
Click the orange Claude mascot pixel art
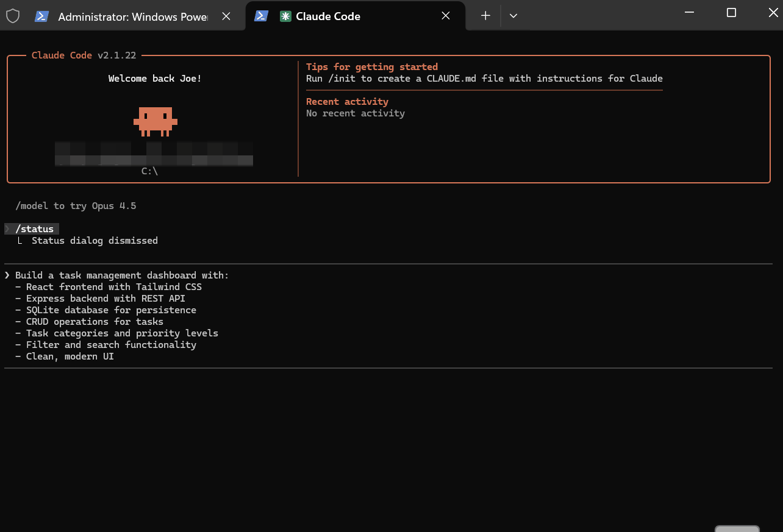(x=156, y=121)
